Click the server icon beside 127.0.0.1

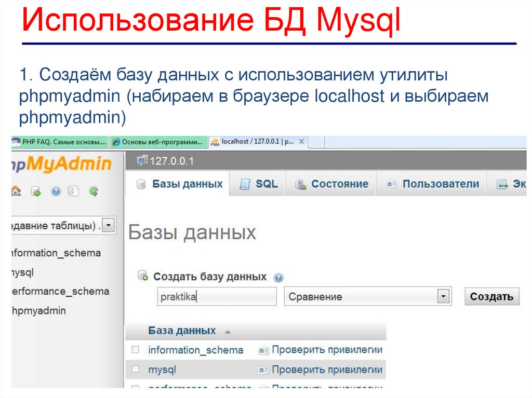tap(142, 160)
